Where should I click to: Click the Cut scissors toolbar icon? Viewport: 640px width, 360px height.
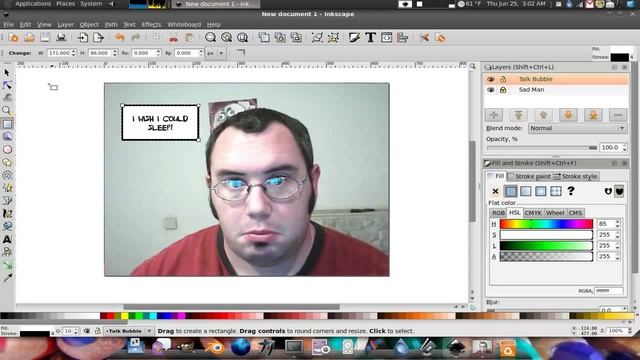point(173,38)
